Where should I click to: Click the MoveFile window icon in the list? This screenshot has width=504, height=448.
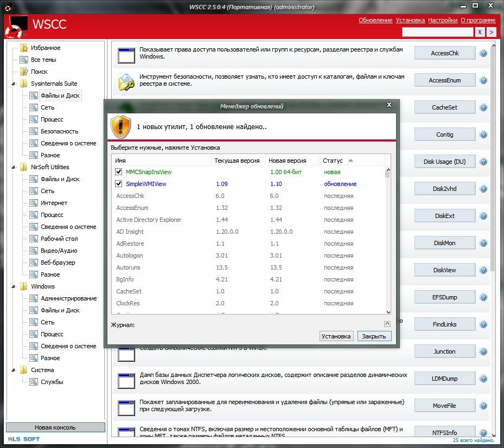pyautogui.click(x=126, y=408)
